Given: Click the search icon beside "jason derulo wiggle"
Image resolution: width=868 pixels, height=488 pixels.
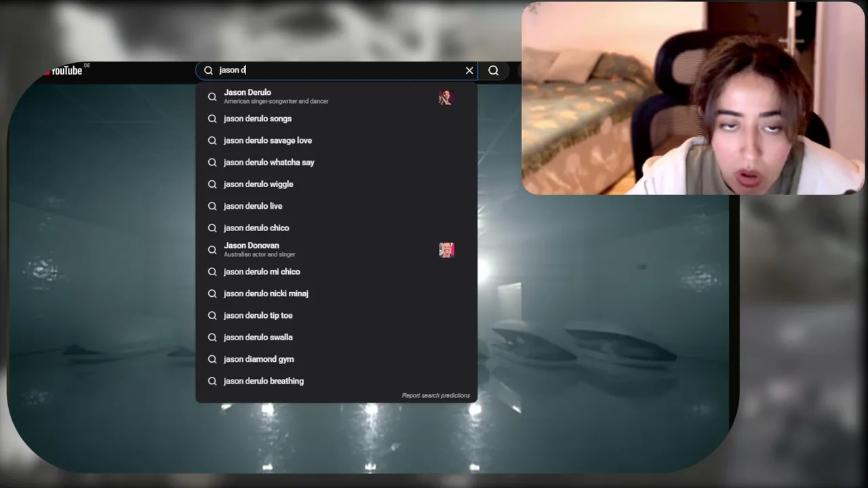Looking at the screenshot, I should click(x=212, y=184).
